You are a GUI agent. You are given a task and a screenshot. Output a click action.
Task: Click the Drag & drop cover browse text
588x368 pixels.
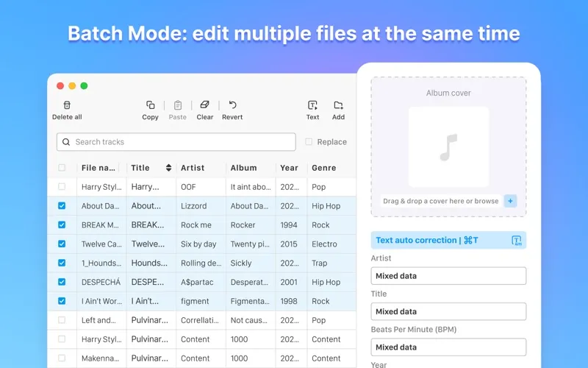coord(440,201)
